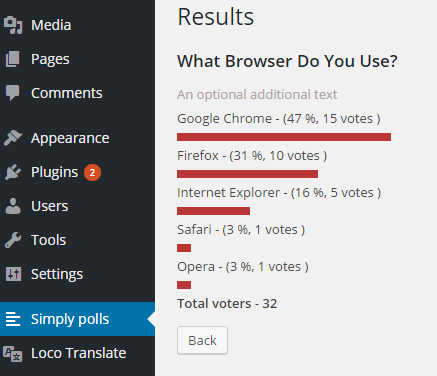Click the Users person icon

click(x=13, y=206)
